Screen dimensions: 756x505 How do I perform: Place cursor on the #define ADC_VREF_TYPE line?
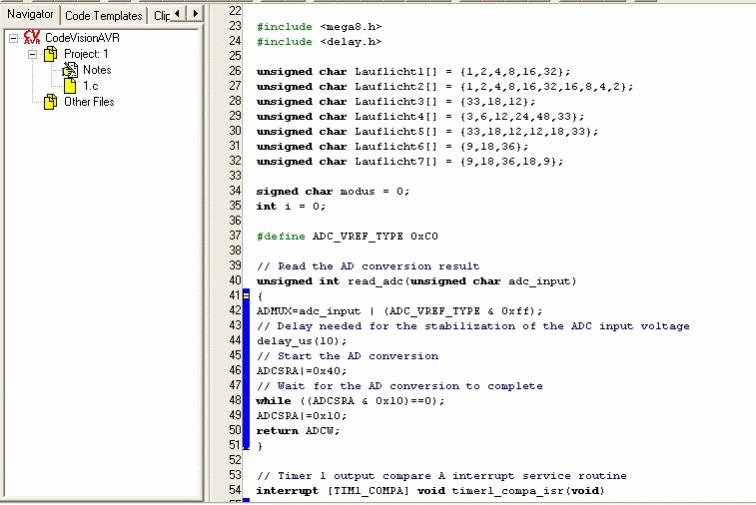[347, 236]
